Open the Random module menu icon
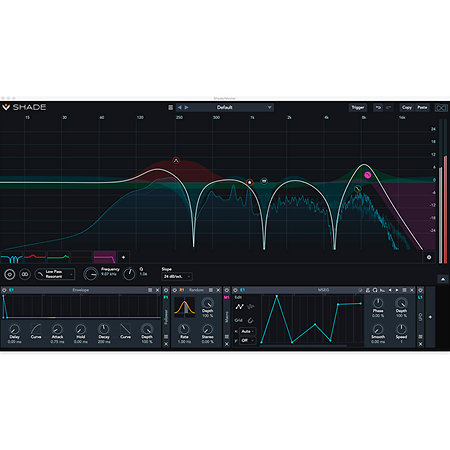450x450 pixels. point(211,290)
